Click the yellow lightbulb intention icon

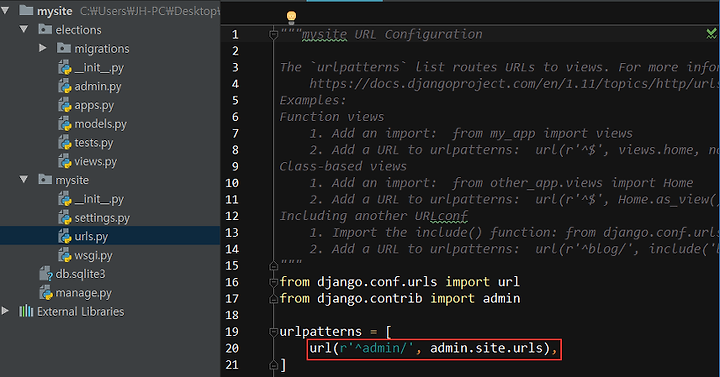291,17
